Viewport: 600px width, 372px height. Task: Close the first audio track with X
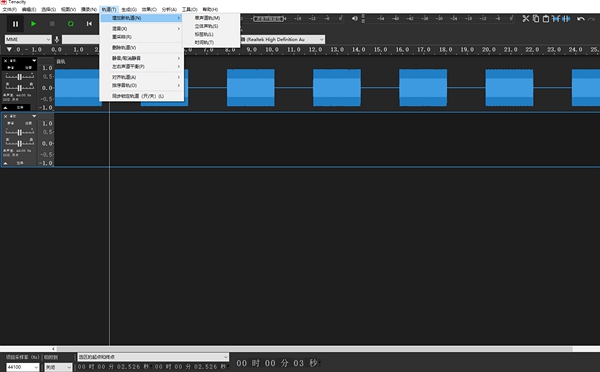(5, 60)
